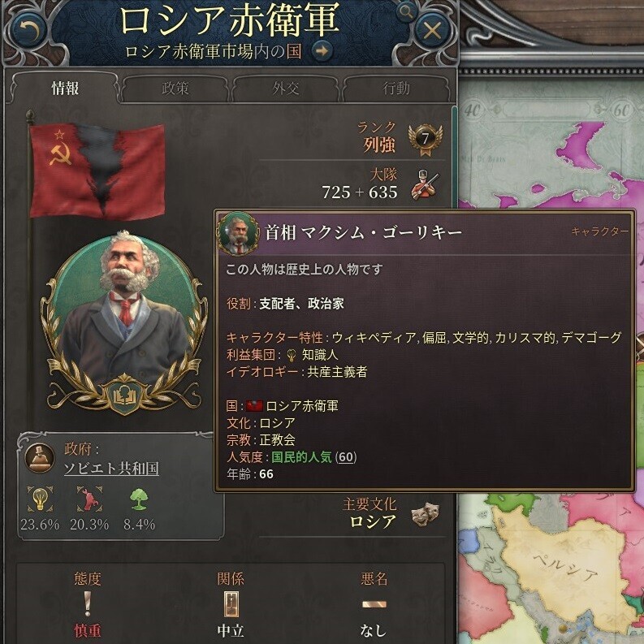This screenshot has width=644, height=644.
Task: Click the intelligentsia lightbulb icon at 23.6%
Action: click(40, 498)
